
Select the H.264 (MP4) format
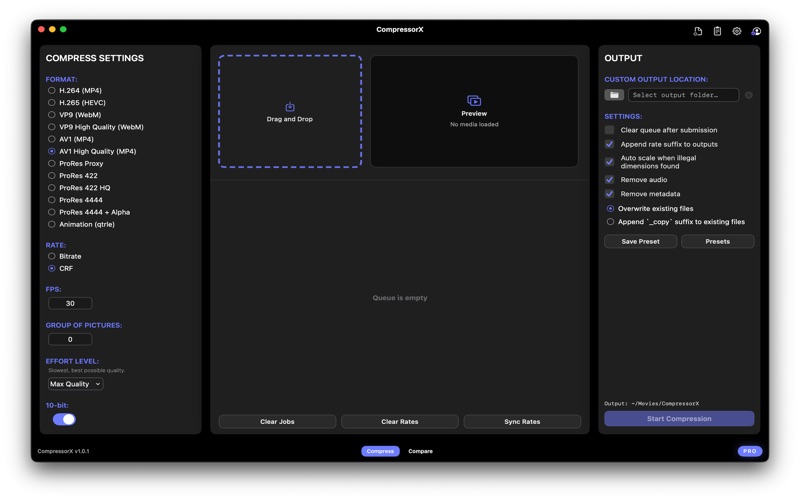[74, 90]
